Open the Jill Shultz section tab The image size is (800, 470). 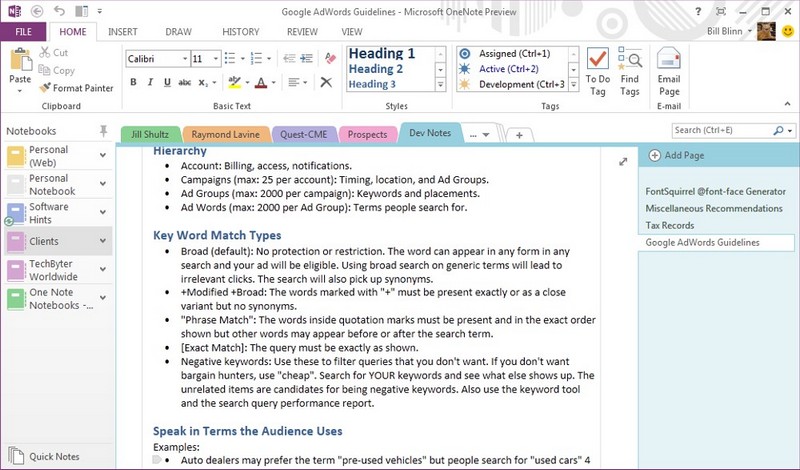(x=150, y=135)
